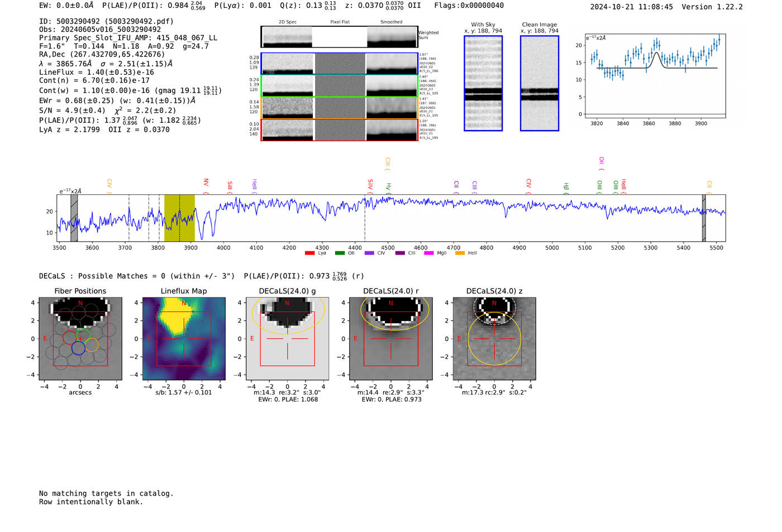Viewport: 782px width, 532px height.
Task: Click the orange HeII legend swatch
Action: pos(460,253)
